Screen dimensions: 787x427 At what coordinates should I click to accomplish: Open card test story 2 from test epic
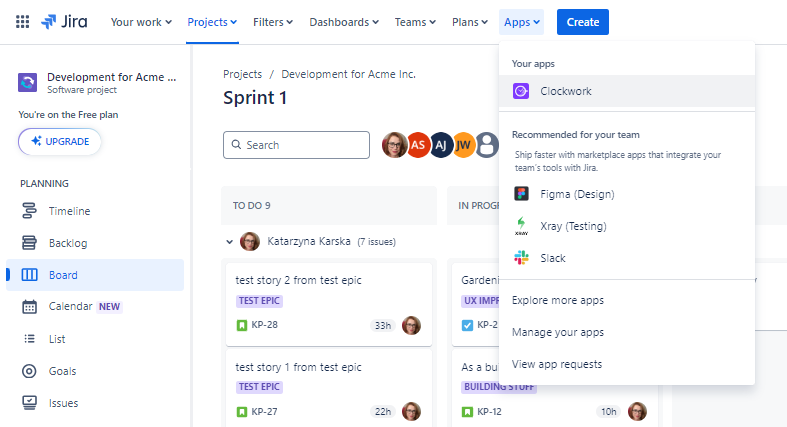pyautogui.click(x=298, y=280)
